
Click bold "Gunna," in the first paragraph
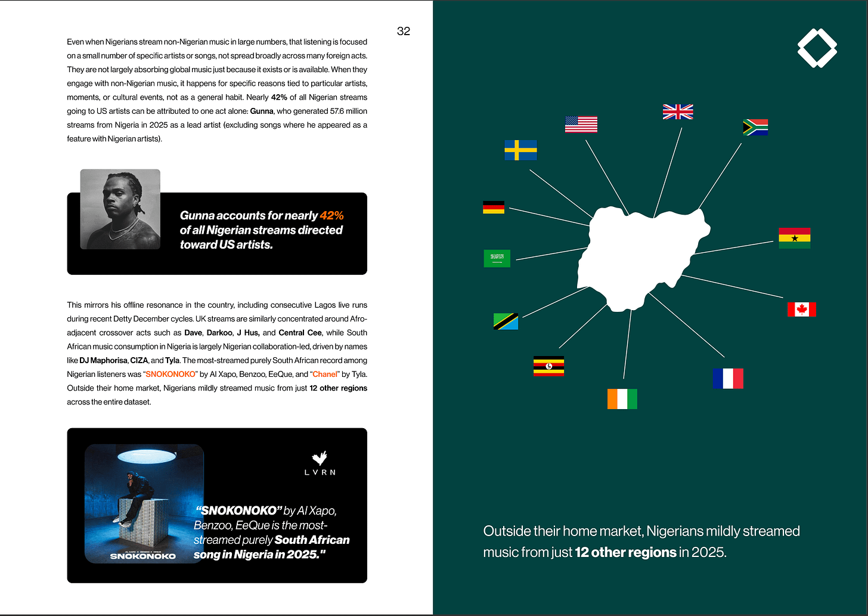pos(262,111)
